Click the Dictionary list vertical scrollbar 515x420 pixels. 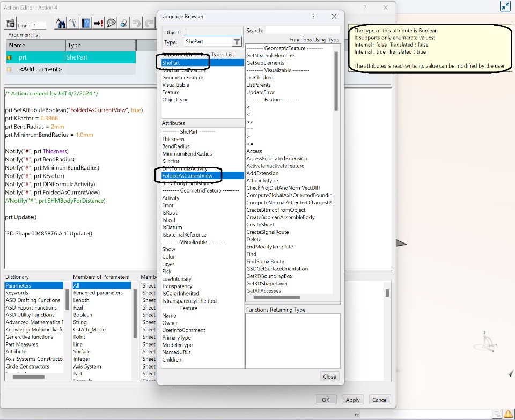point(68,299)
